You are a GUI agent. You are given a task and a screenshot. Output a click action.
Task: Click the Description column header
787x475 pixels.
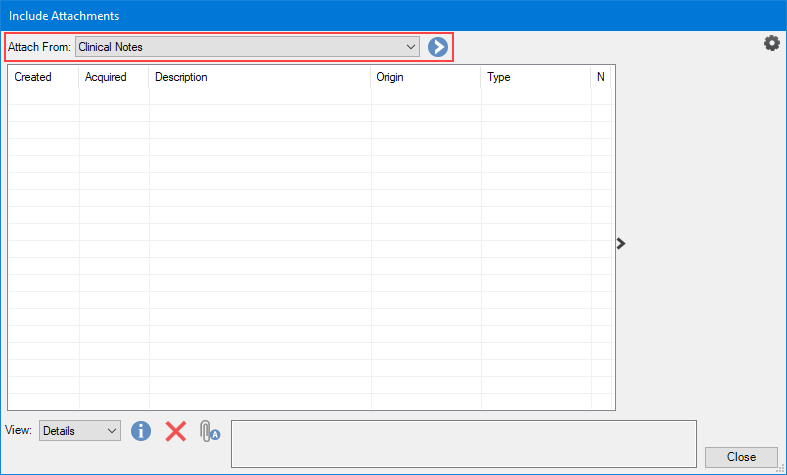pos(260,77)
